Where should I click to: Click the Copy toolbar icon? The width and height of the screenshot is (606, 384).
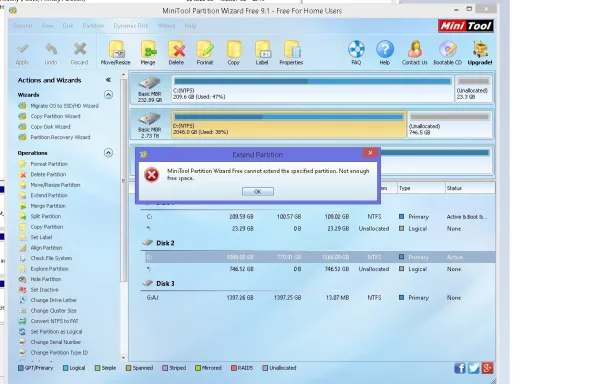[x=233, y=50]
